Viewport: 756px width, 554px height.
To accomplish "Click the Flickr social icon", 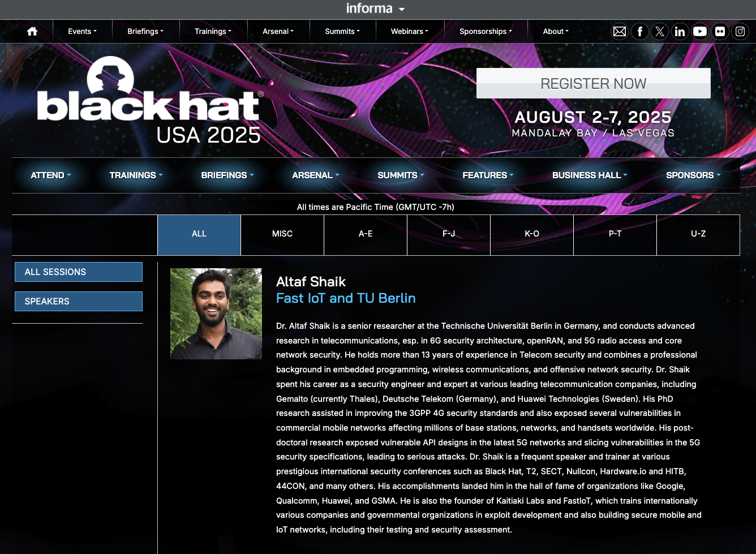I will click(720, 32).
